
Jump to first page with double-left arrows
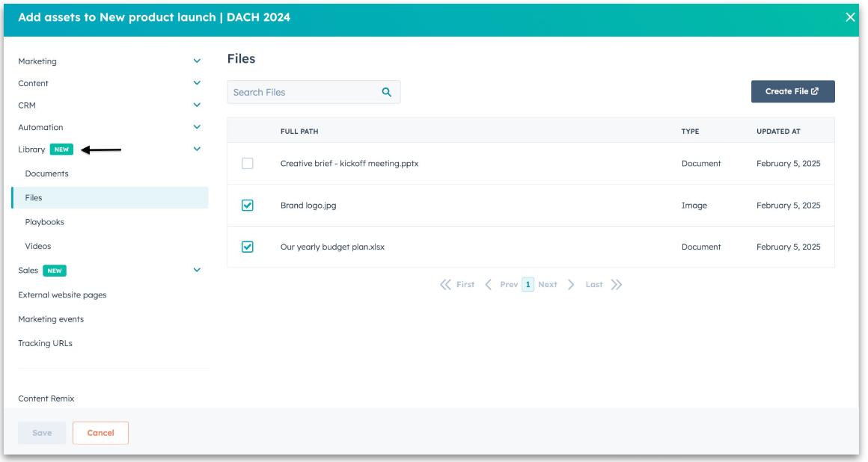[447, 284]
